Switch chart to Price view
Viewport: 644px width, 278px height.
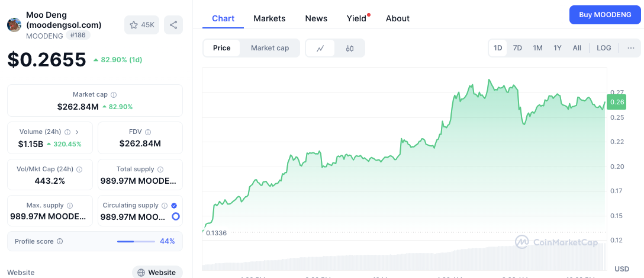pos(222,48)
